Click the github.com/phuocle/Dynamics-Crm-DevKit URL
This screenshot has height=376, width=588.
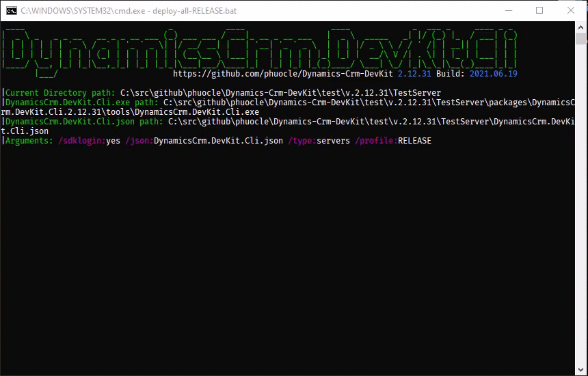tap(283, 73)
